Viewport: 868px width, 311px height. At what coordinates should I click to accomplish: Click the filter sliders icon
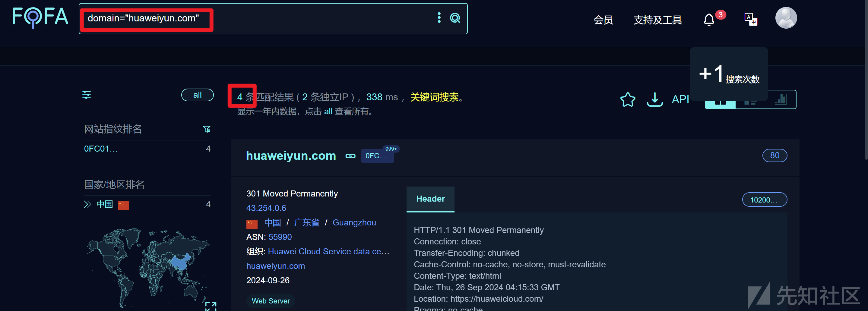click(x=87, y=95)
